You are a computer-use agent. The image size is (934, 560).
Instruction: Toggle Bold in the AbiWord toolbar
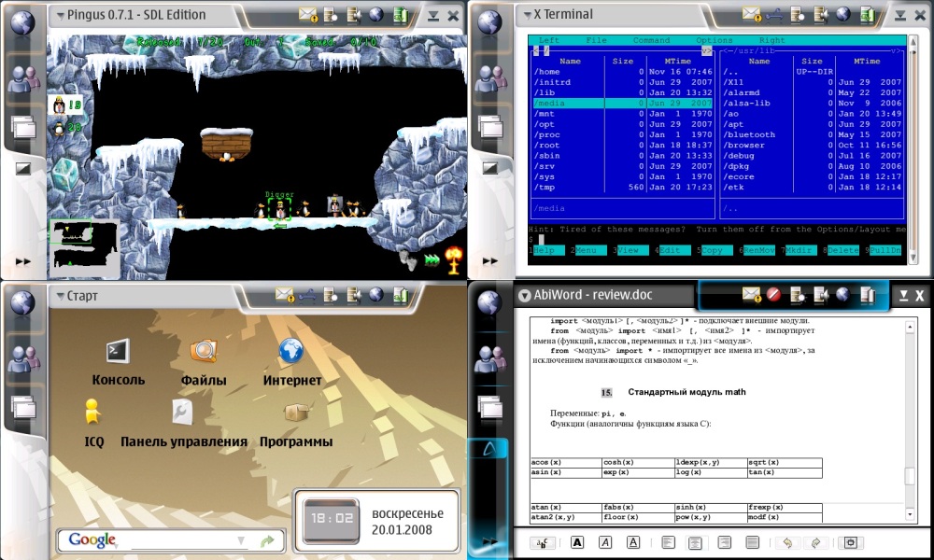(577, 543)
